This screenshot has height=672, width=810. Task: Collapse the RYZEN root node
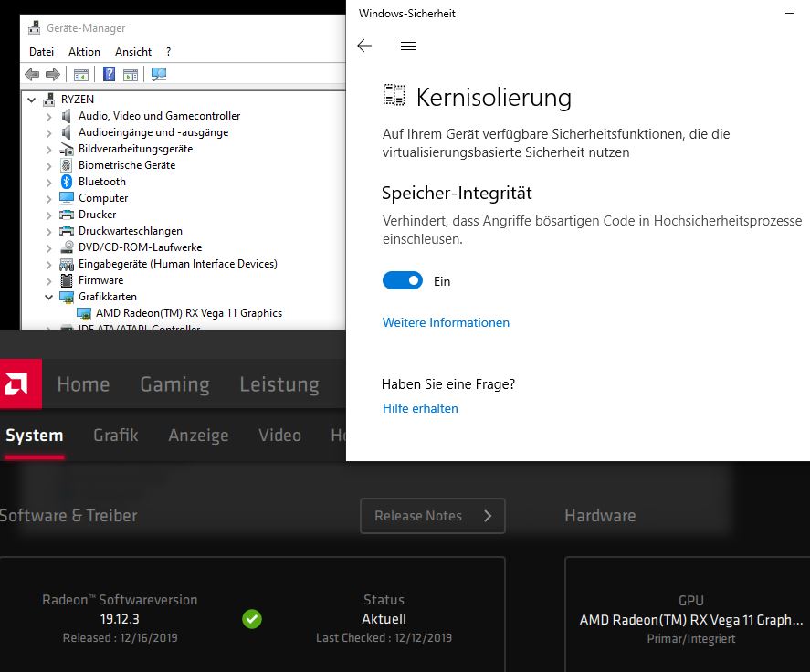tap(32, 100)
